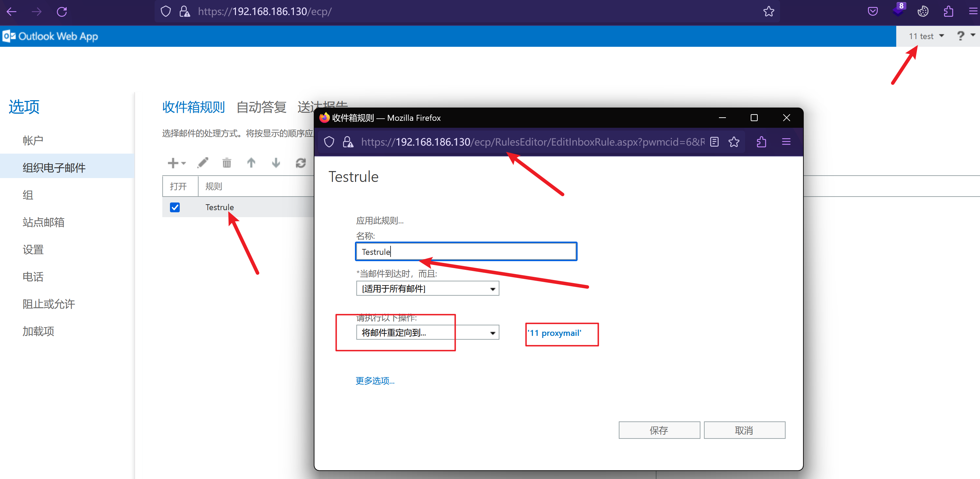Expand the '适用于所有邮件' condition dropdown

tap(428, 289)
